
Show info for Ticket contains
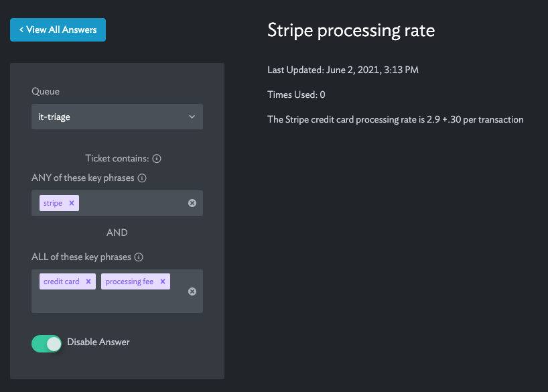click(157, 159)
